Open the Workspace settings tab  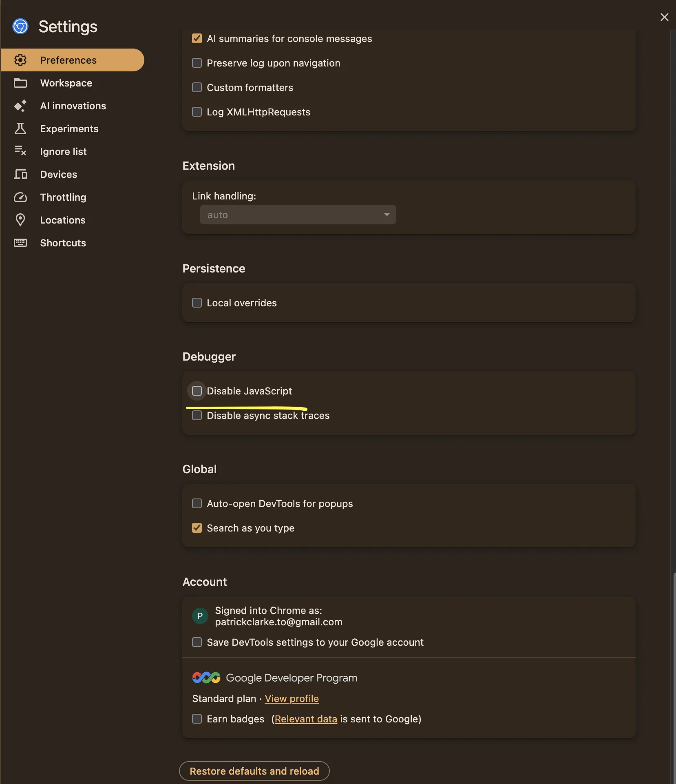click(73, 83)
